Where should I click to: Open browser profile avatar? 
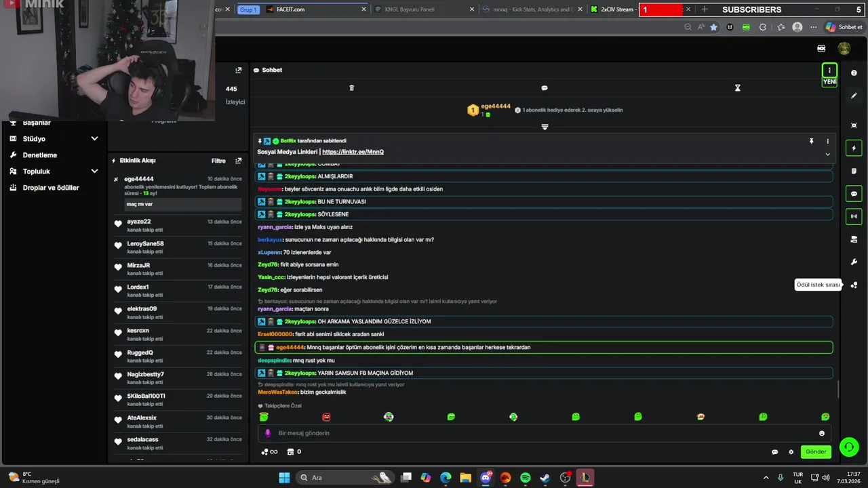tap(797, 27)
